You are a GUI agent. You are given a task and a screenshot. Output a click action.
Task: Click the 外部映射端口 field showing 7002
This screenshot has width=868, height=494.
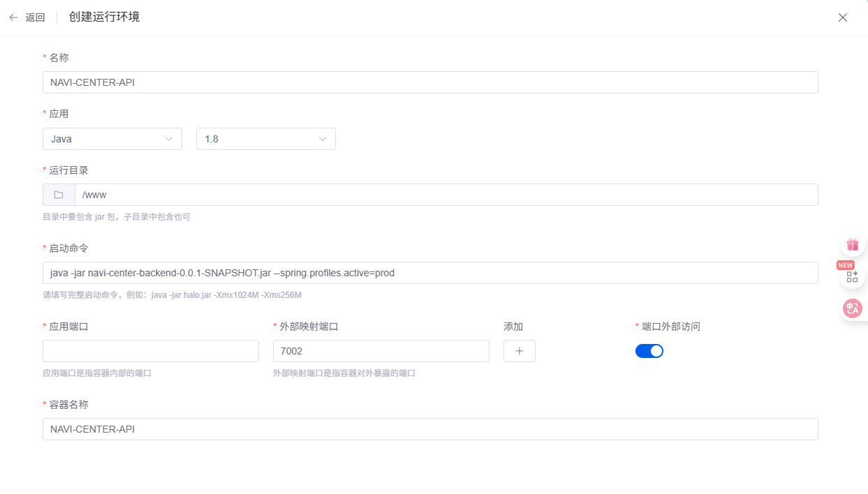pos(381,351)
